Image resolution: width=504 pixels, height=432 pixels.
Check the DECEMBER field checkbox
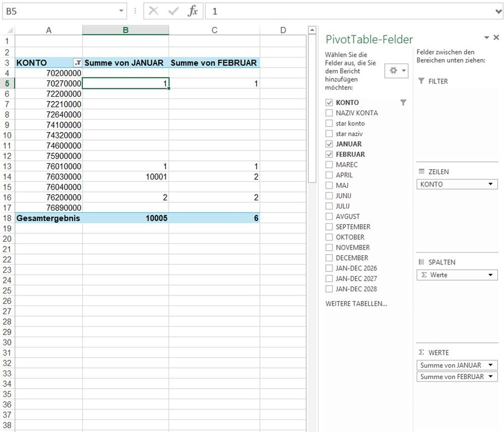tap(329, 258)
